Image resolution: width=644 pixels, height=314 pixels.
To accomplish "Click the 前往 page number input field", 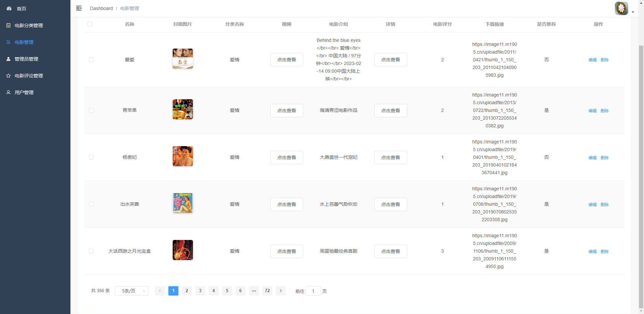I will [313, 291].
